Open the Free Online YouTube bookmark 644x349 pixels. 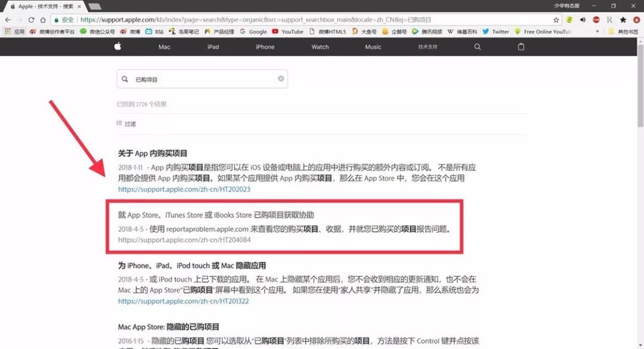(x=543, y=32)
